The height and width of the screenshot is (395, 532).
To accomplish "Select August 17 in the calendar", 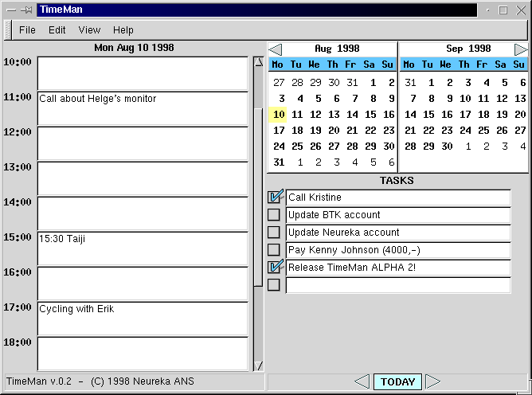I will point(278,131).
